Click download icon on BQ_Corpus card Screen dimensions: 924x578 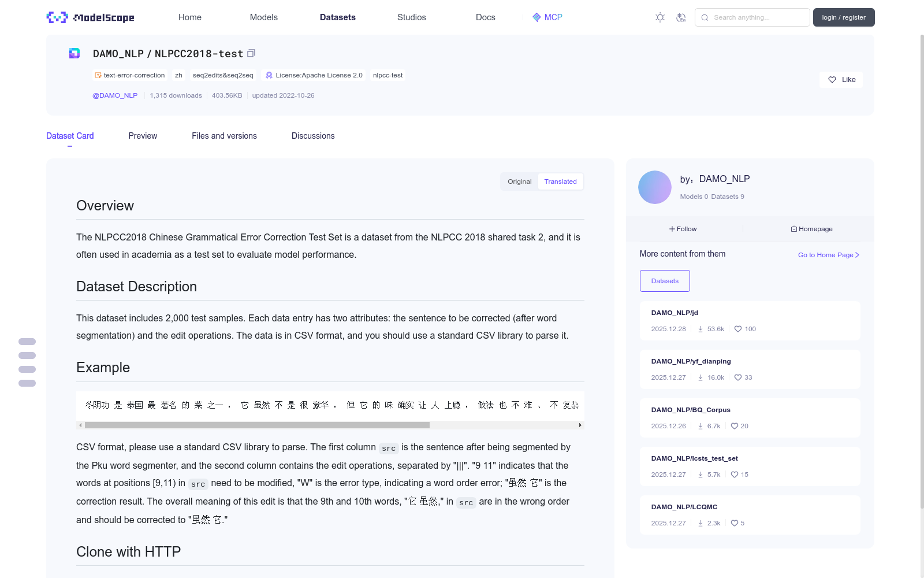point(701,426)
